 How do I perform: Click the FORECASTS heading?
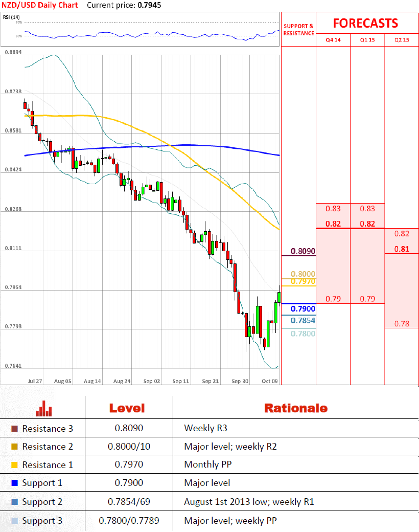365,24
